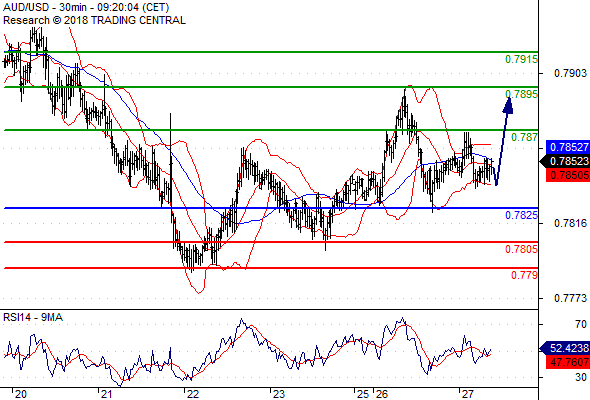Click the red 0.779 support label
Image resolution: width=590 pixels, height=400 pixels.
(525, 275)
